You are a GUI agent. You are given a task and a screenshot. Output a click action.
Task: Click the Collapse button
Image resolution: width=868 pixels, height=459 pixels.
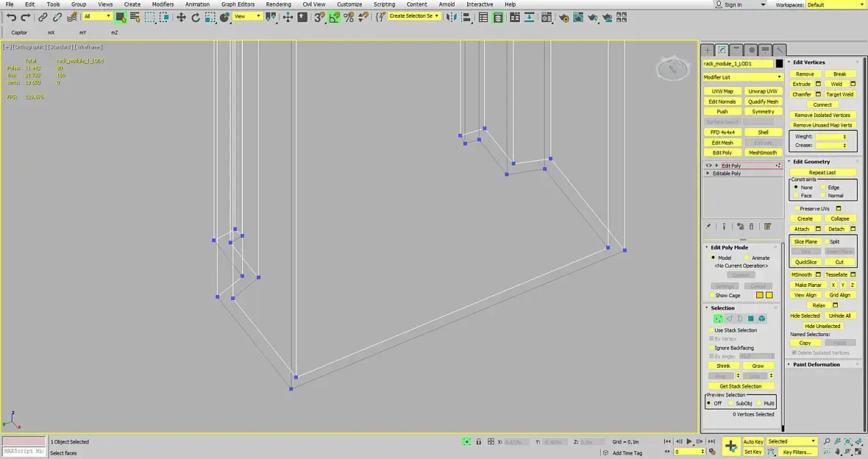click(x=840, y=218)
